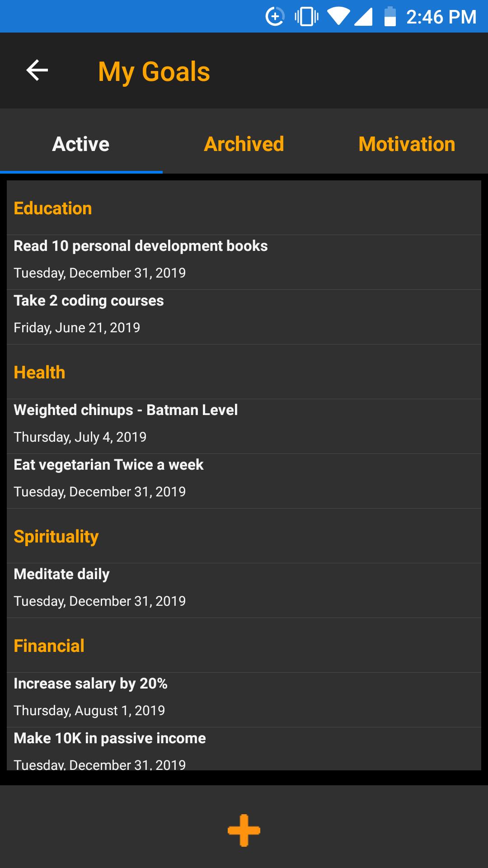488x868 pixels.
Task: Tap the Financial category header
Action: tap(49, 646)
